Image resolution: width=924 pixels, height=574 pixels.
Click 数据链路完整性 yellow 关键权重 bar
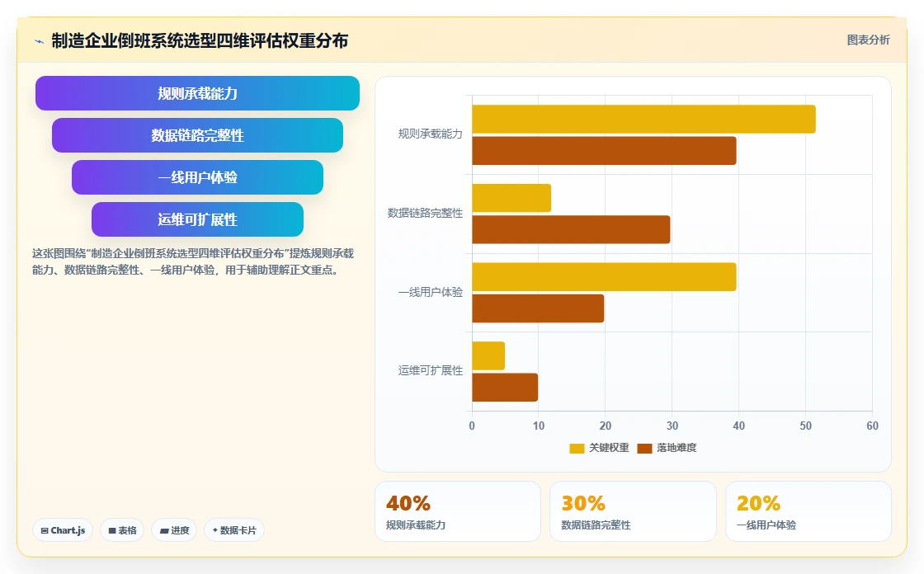coord(511,198)
